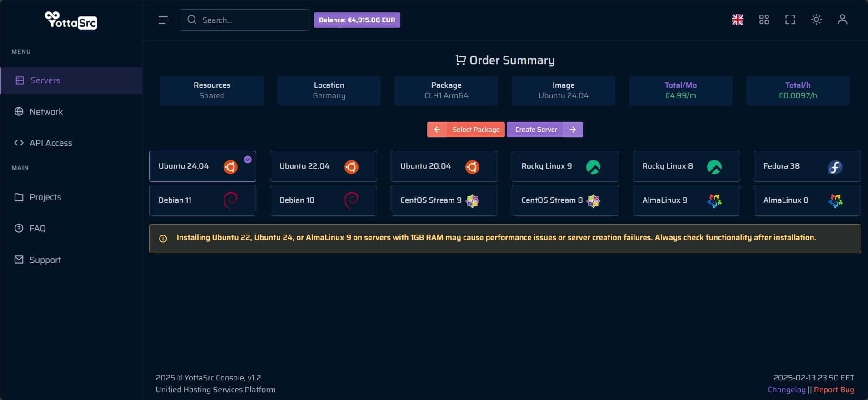Image resolution: width=868 pixels, height=400 pixels.
Task: Click the 2025-02-13 23:50 EET timestamp
Action: [x=813, y=378]
